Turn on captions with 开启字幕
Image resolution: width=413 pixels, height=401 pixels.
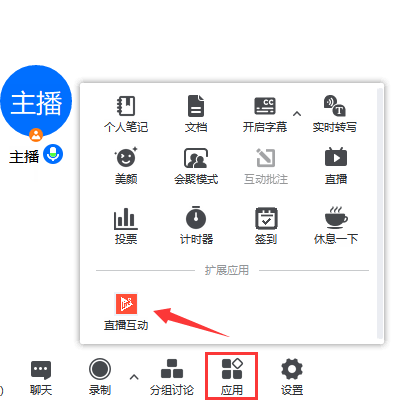point(265,114)
